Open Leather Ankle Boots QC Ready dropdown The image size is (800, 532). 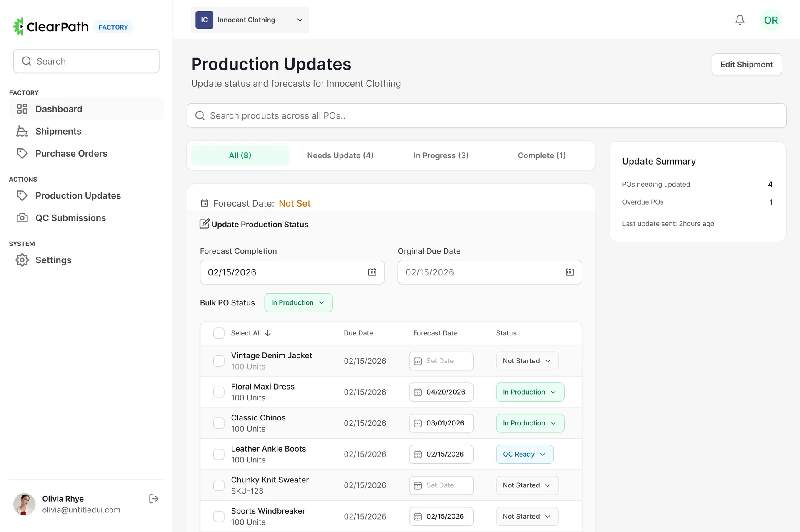point(525,454)
